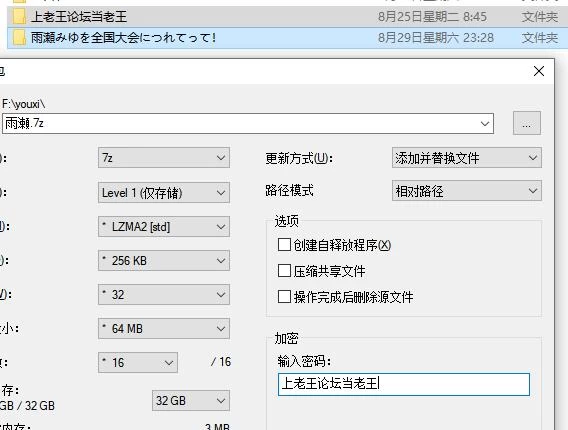Click folder icon of 雨瀬みゆ row
568x430 pixels.
click(x=19, y=38)
